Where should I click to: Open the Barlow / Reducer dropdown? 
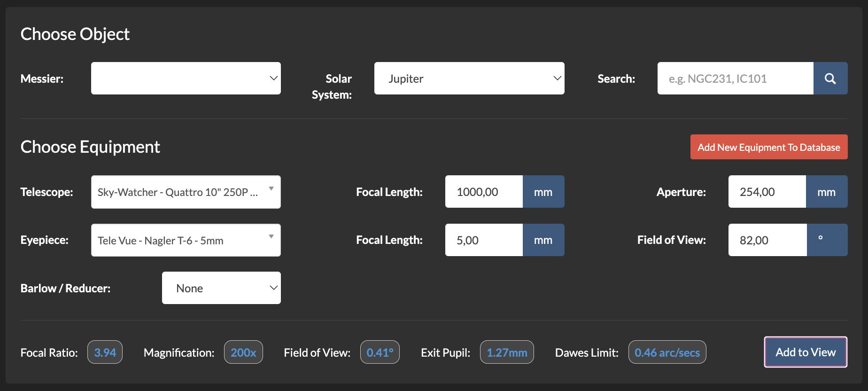[221, 288]
